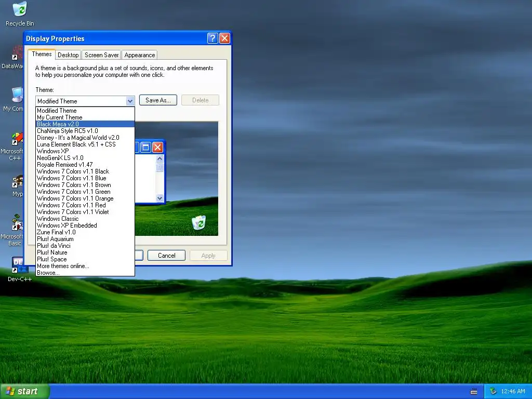
Task: Select the Microsoft Basic desktop shortcut
Action: [13, 230]
